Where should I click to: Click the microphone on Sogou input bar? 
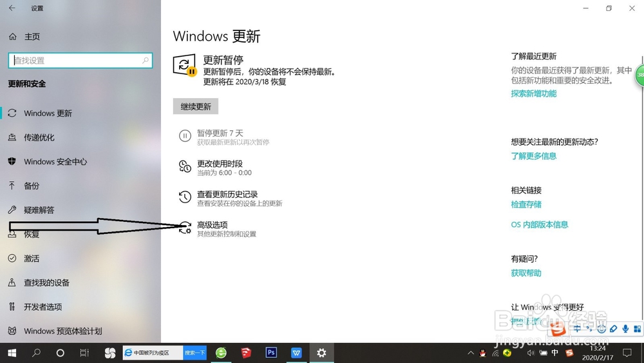pos(625,328)
